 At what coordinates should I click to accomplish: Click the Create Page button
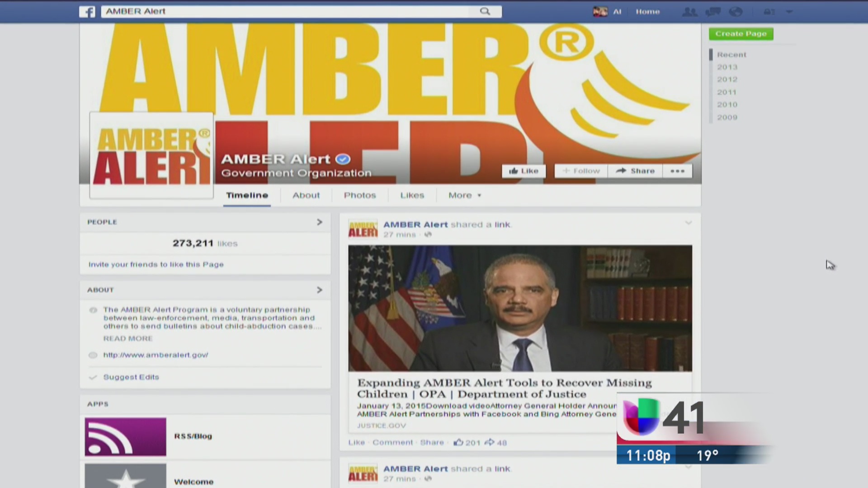coord(741,33)
